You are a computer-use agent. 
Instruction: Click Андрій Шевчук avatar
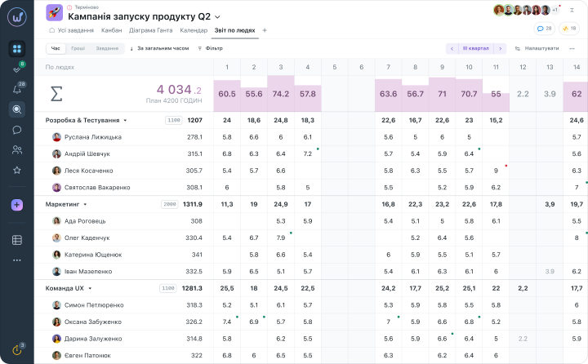(56, 153)
